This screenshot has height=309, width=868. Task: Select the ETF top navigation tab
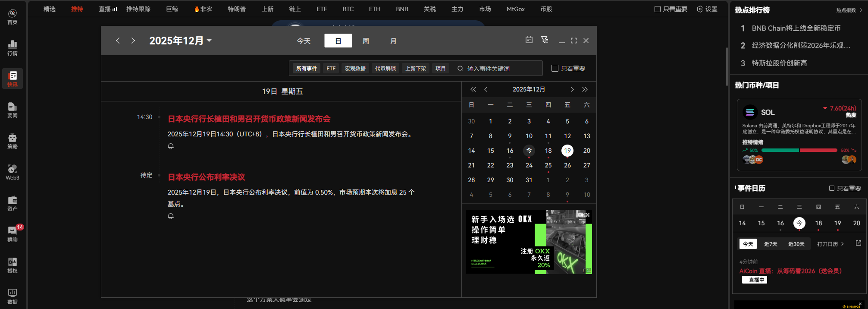click(x=322, y=9)
